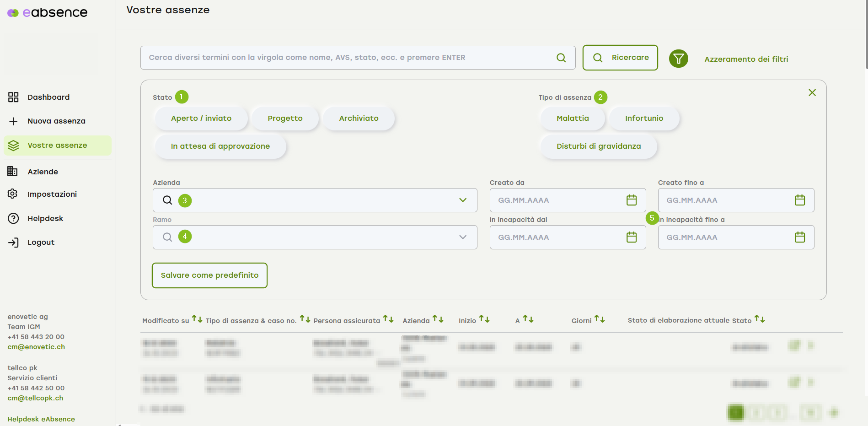Viewport: 868px width, 426px height.
Task: Click Salvare come predefinito button
Action: click(209, 275)
